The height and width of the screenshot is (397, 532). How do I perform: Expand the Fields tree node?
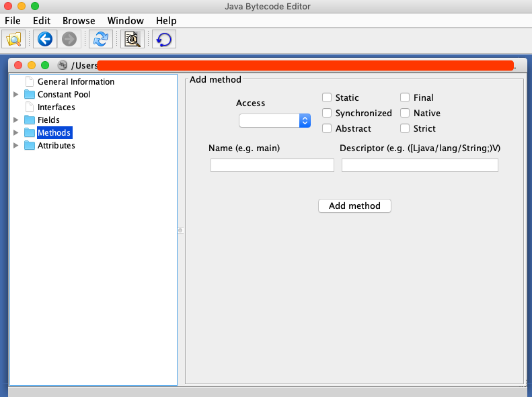point(16,120)
